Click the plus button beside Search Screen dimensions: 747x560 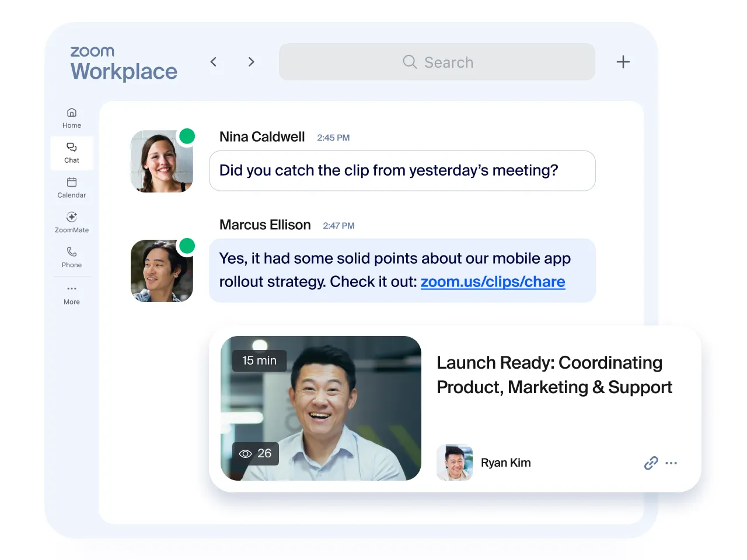pyautogui.click(x=623, y=62)
